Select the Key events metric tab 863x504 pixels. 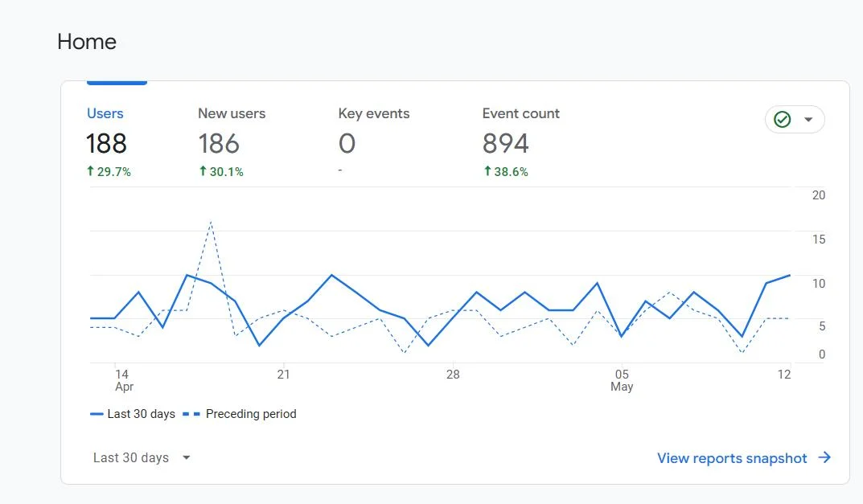[x=373, y=113]
